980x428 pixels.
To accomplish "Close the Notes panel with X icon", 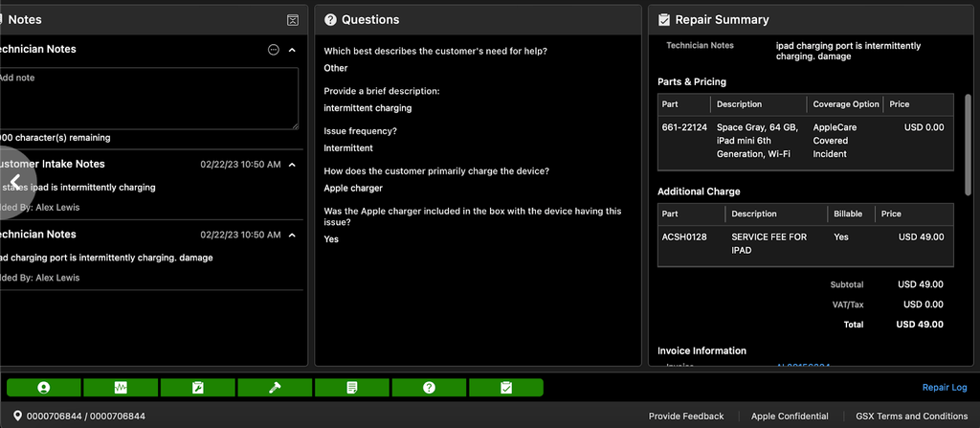I will pos(293,20).
